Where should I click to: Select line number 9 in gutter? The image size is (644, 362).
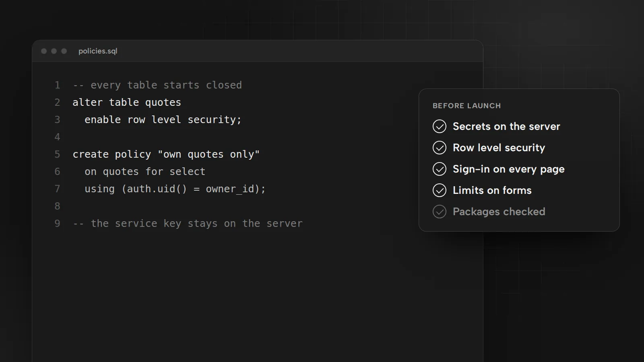[57, 224]
